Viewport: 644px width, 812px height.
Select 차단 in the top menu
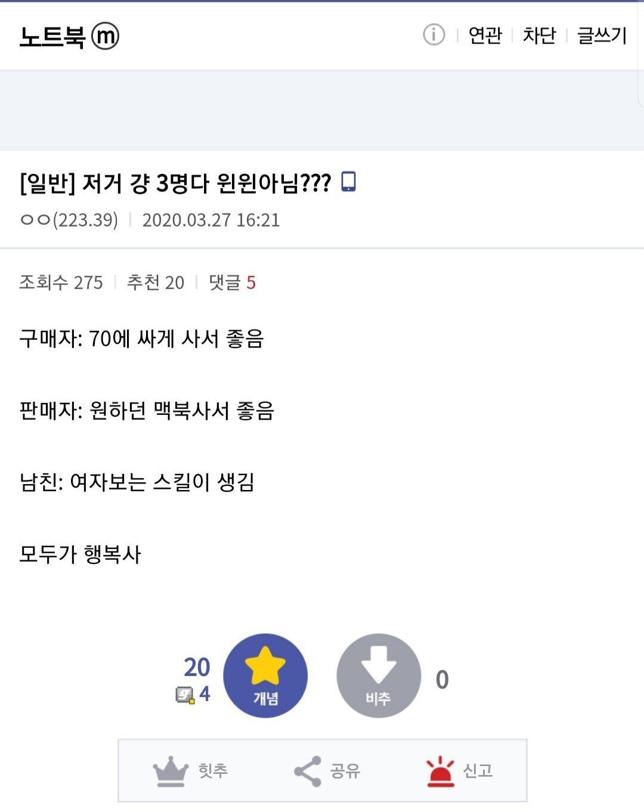[x=539, y=35]
